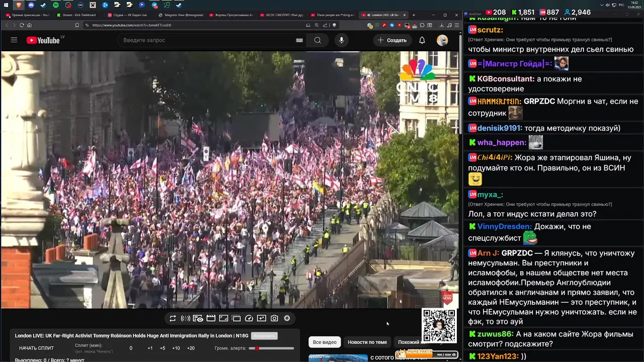The image size is (644, 362).
Task: Click the clapperboard icon in the player toolbar
Action: click(211, 318)
